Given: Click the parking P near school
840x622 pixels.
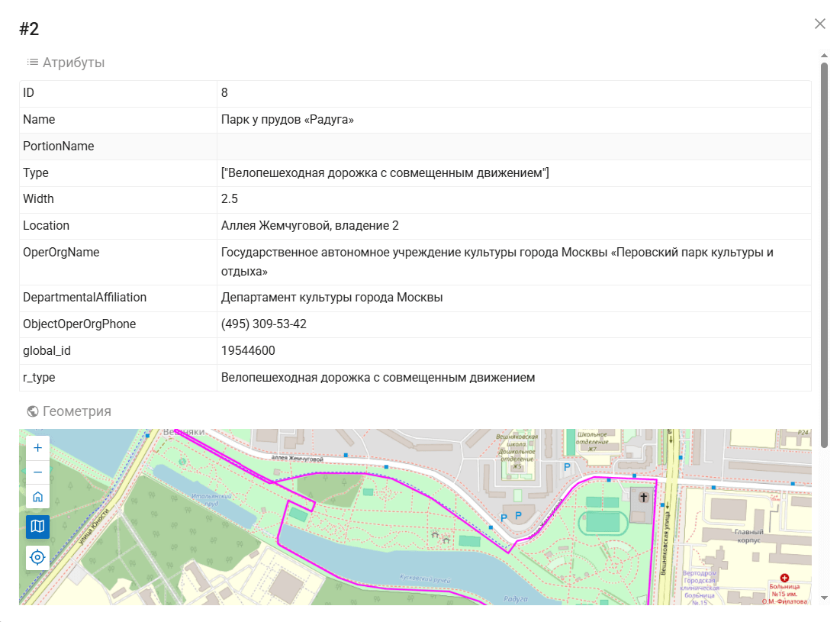Looking at the screenshot, I should point(566,466).
